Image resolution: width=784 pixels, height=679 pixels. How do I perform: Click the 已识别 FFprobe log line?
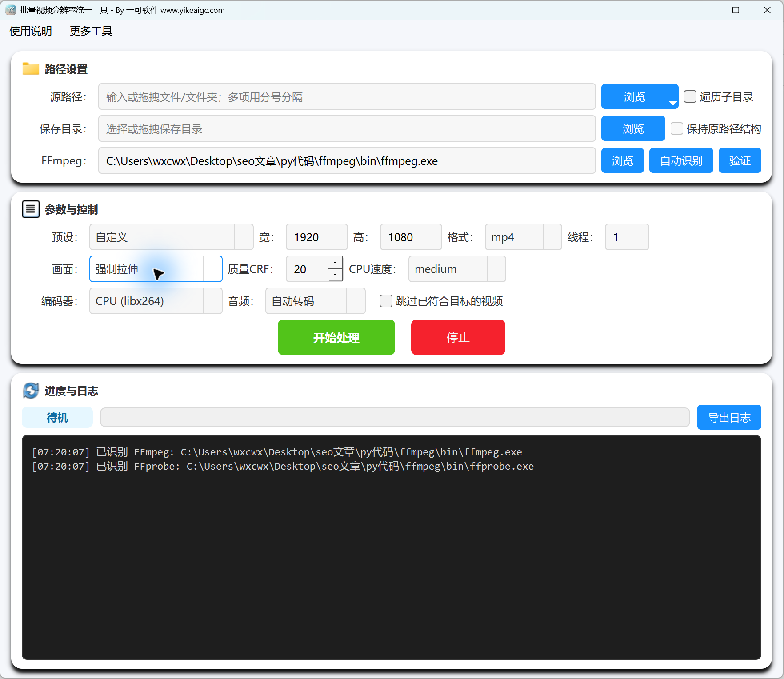[x=283, y=466]
